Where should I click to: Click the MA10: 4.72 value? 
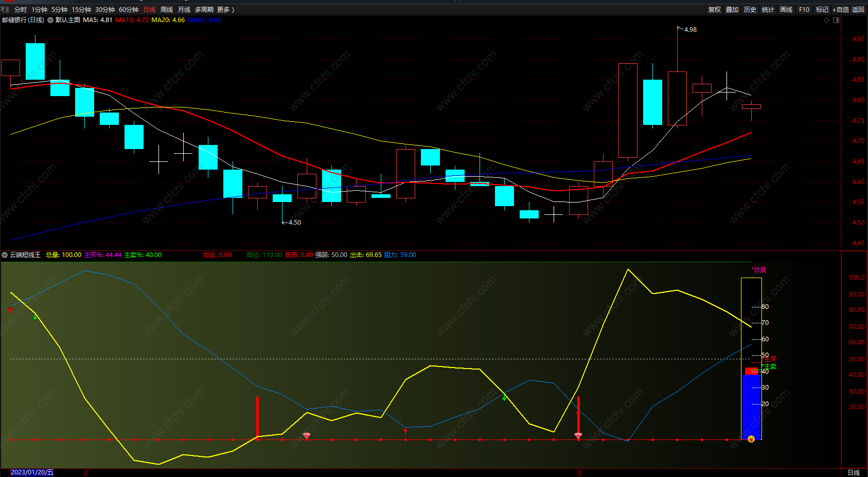[132, 20]
